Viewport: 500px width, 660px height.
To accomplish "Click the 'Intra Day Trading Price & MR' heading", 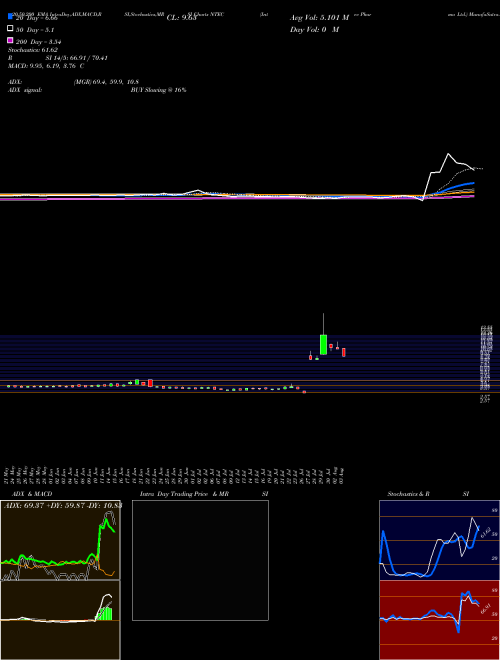I will pyautogui.click(x=184, y=494).
